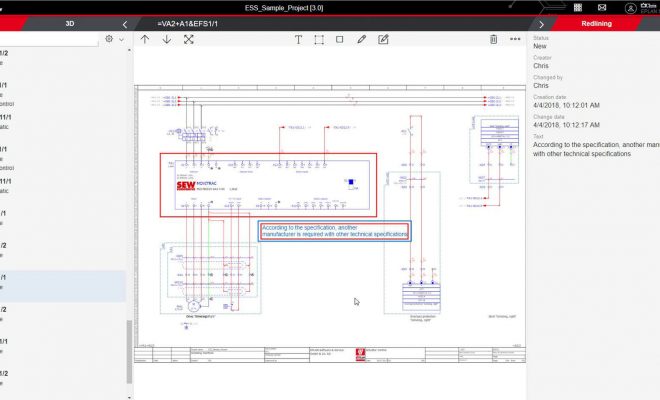Image resolution: width=660 pixels, height=400 pixels.
Task: Click the fit-to-window expand icon
Action: pyautogui.click(x=189, y=40)
